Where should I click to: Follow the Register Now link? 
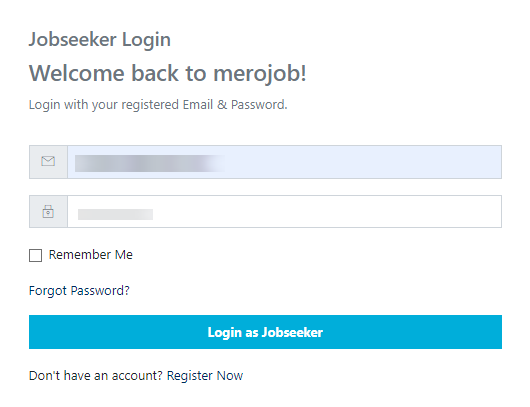click(205, 376)
